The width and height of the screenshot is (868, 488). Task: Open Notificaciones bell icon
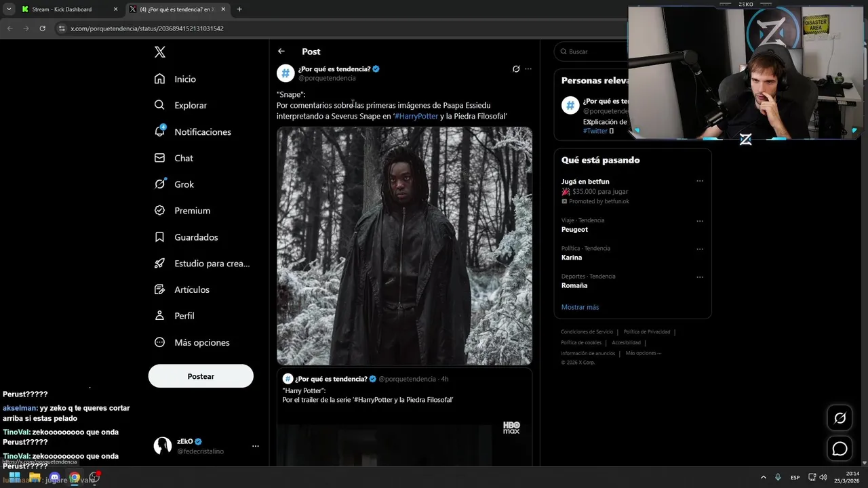[159, 131]
